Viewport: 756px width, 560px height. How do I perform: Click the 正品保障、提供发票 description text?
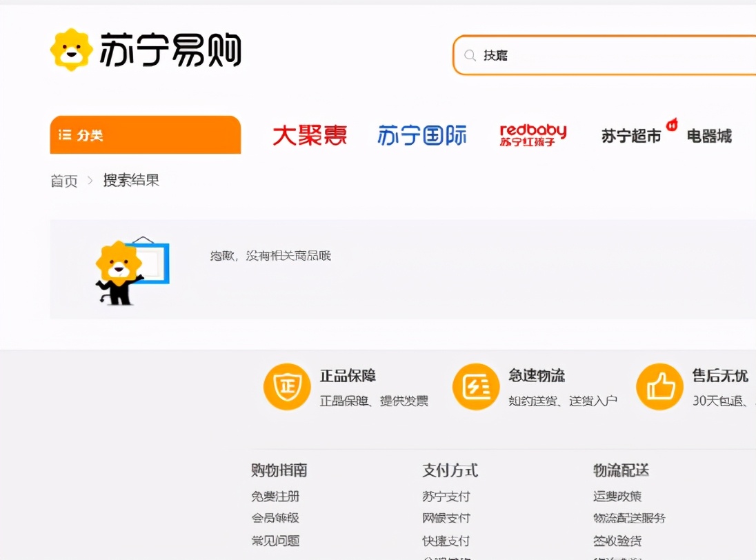[x=374, y=401]
